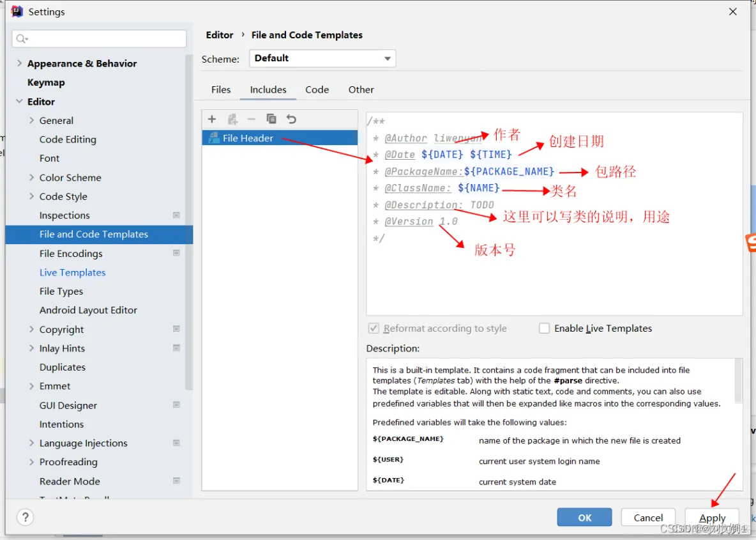This screenshot has width=756, height=540.
Task: Select Intentions in the tree
Action: tap(61, 424)
